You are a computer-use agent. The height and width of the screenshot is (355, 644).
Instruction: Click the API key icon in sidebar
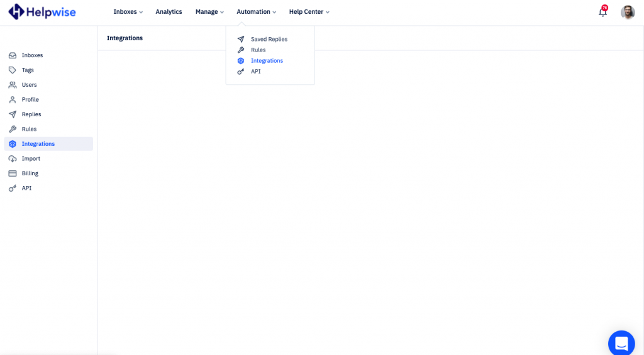13,188
